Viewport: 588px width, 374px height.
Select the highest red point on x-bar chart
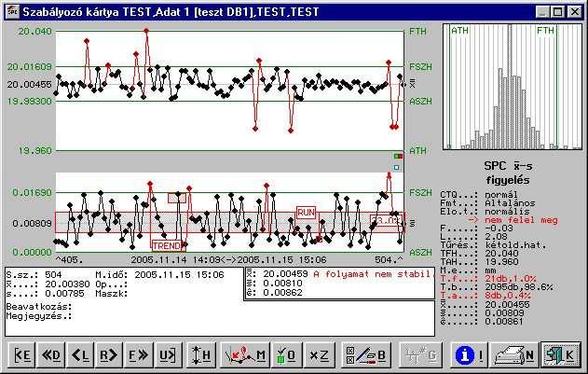(146, 31)
